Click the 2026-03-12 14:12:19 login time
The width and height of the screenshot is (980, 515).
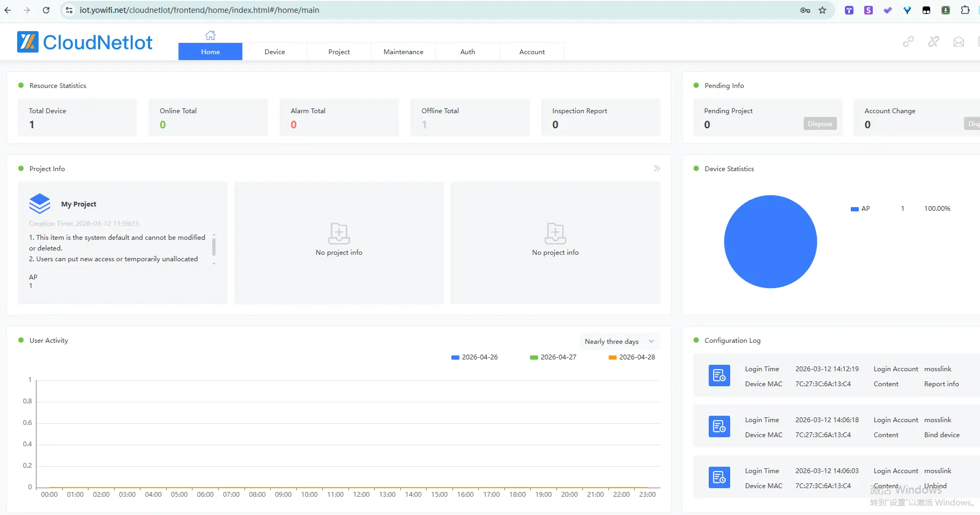click(827, 369)
